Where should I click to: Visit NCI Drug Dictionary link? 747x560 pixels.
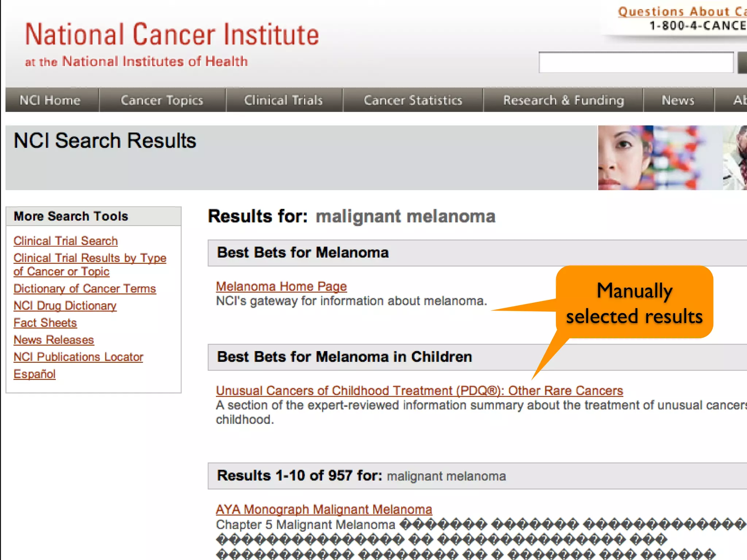pos(65,306)
